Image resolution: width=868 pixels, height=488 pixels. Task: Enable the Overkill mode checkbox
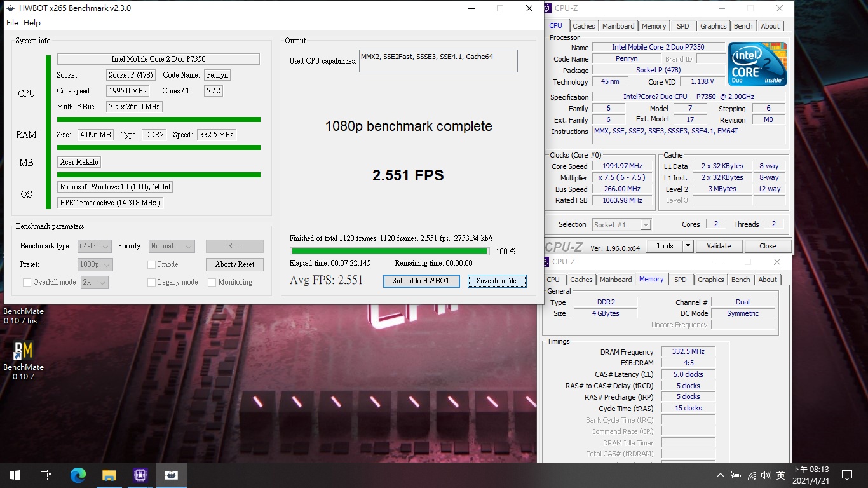tap(27, 282)
